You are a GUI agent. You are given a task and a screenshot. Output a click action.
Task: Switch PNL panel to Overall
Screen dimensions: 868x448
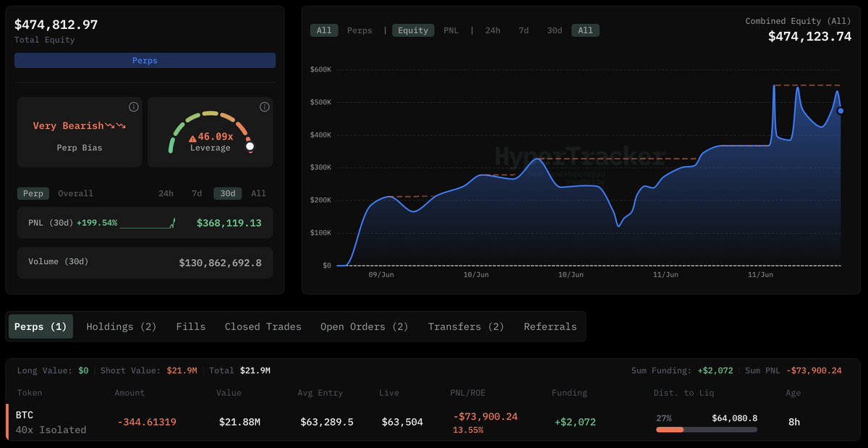tap(76, 193)
